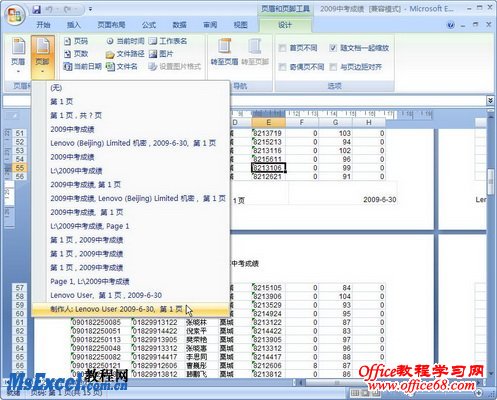Screen dimensions: 497x400
Task: Click 转至页脚 go to footer
Action: click(x=255, y=52)
